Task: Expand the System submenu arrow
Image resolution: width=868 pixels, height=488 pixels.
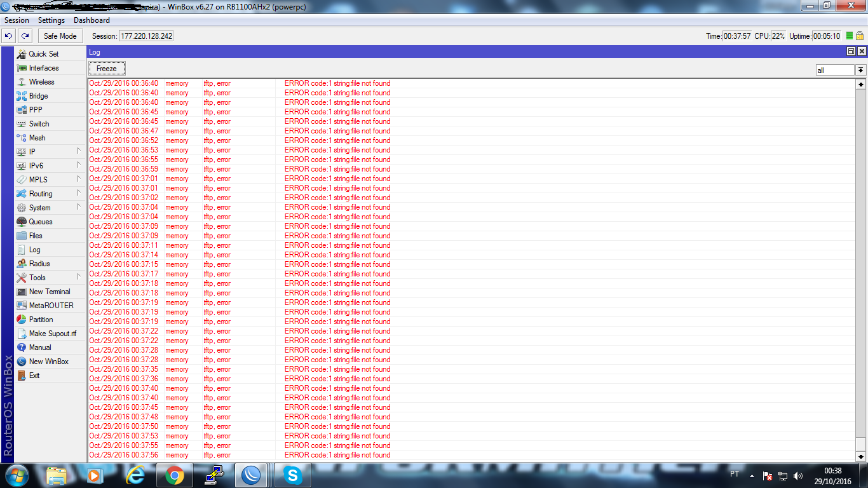Action: (x=79, y=207)
